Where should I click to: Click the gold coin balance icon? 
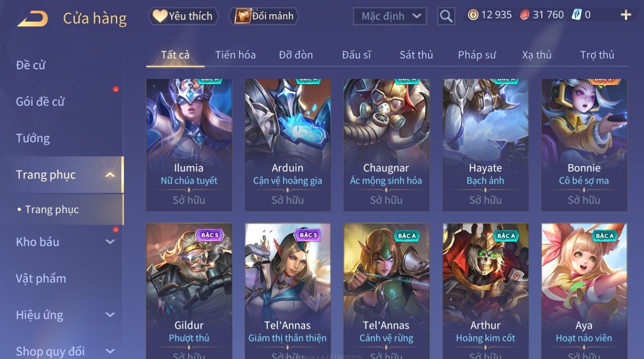pos(473,15)
